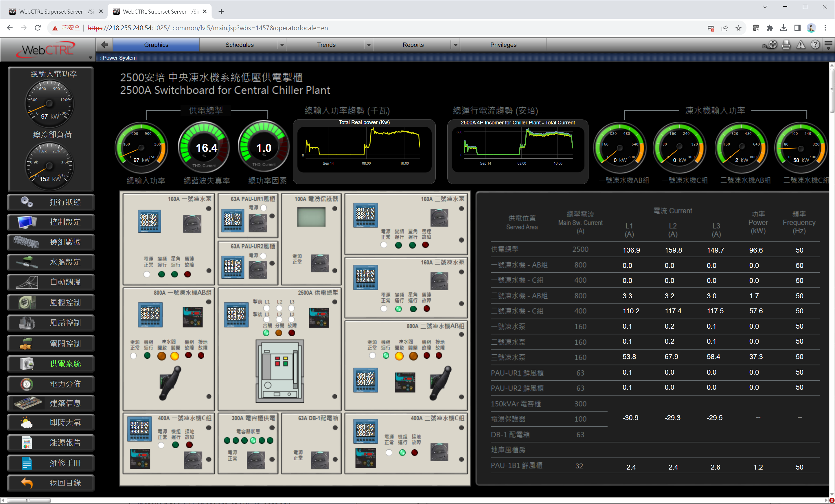Open the 自動調溫 sidebar page
Image resolution: width=835 pixels, height=504 pixels.
point(51,282)
